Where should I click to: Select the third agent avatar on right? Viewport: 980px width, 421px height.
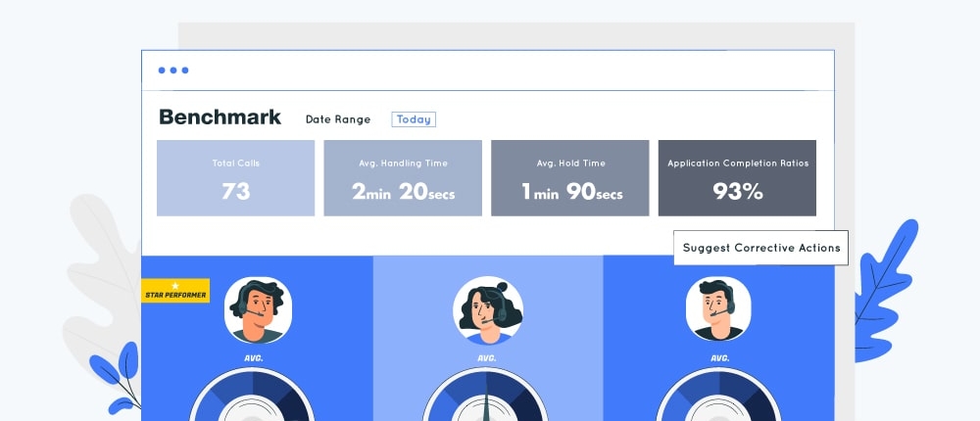click(718, 309)
